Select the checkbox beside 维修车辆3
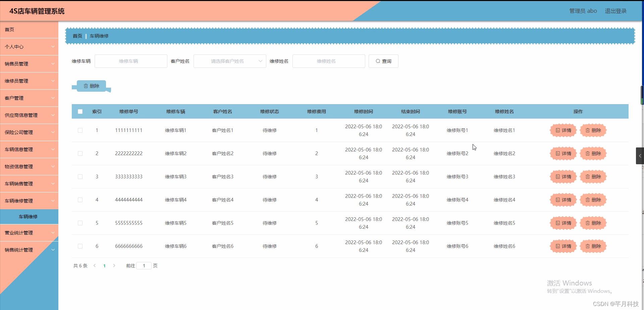 (80, 176)
